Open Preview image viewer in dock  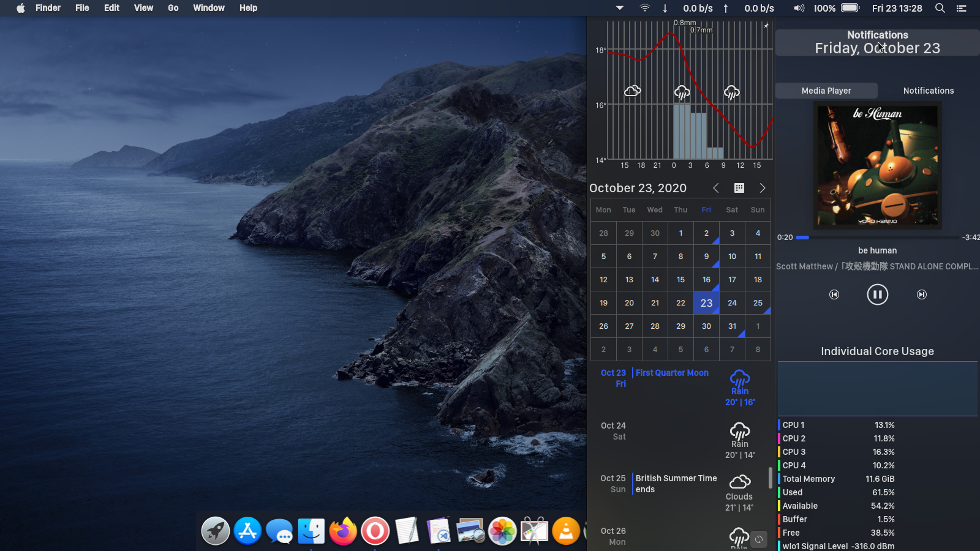470,531
